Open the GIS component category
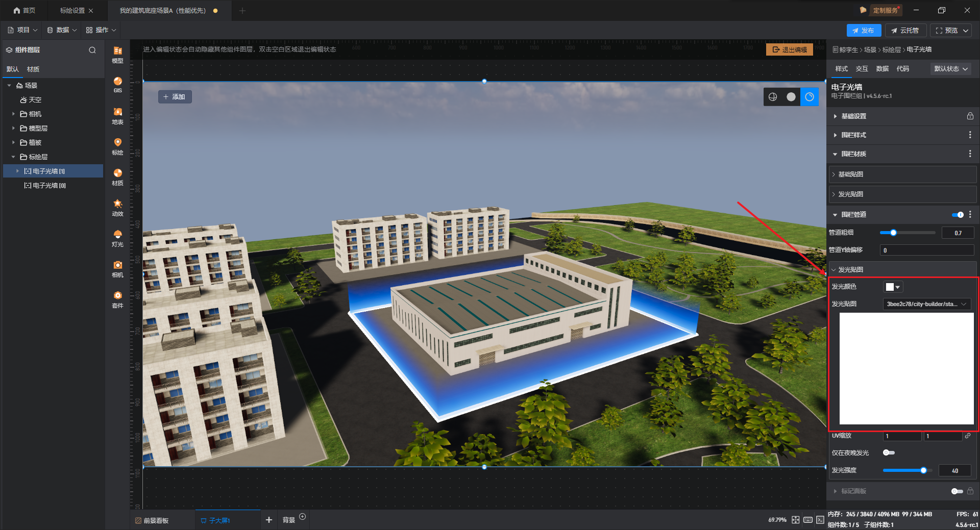 click(117, 85)
